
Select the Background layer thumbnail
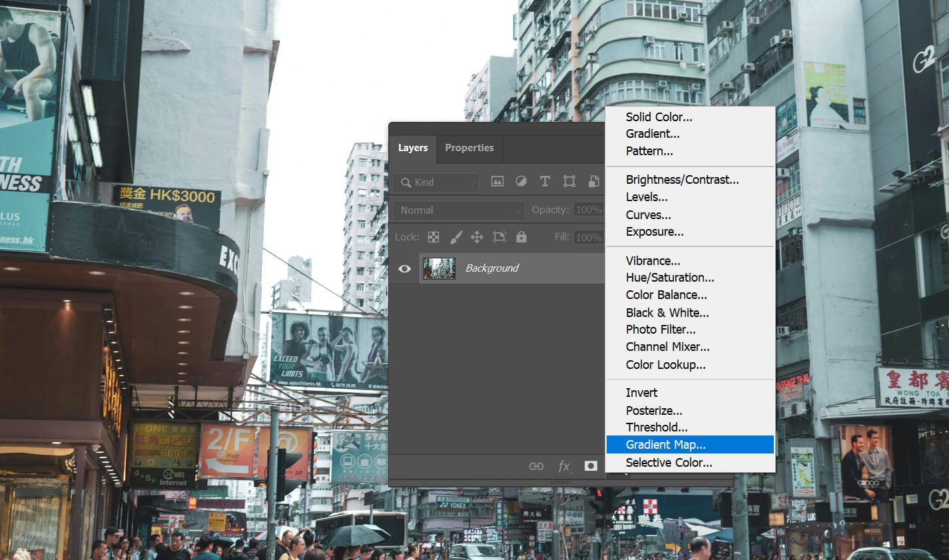[440, 268]
